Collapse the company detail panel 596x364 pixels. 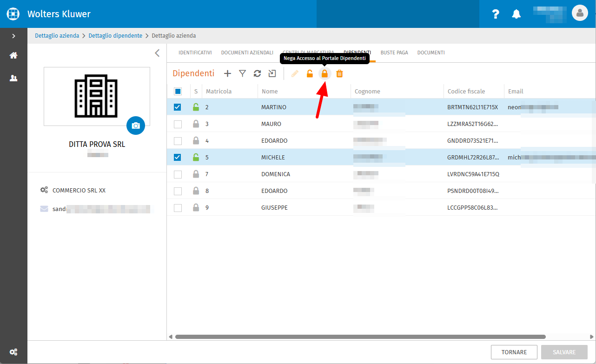tap(157, 53)
